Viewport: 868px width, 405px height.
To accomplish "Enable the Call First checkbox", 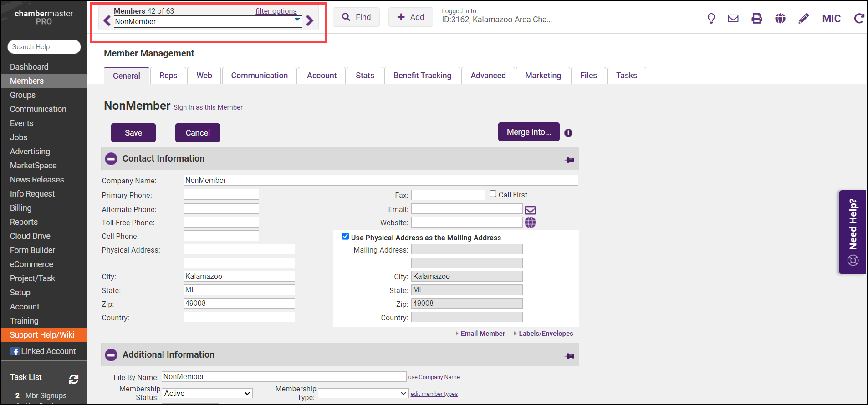I will (493, 194).
